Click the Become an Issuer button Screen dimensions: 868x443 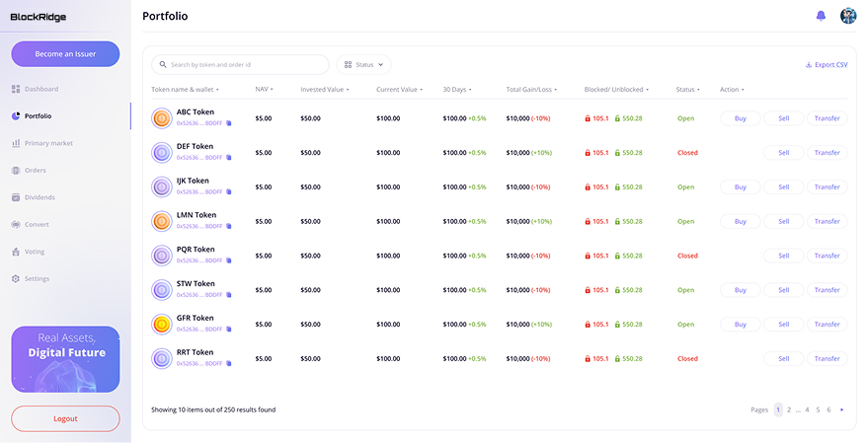[x=65, y=53]
